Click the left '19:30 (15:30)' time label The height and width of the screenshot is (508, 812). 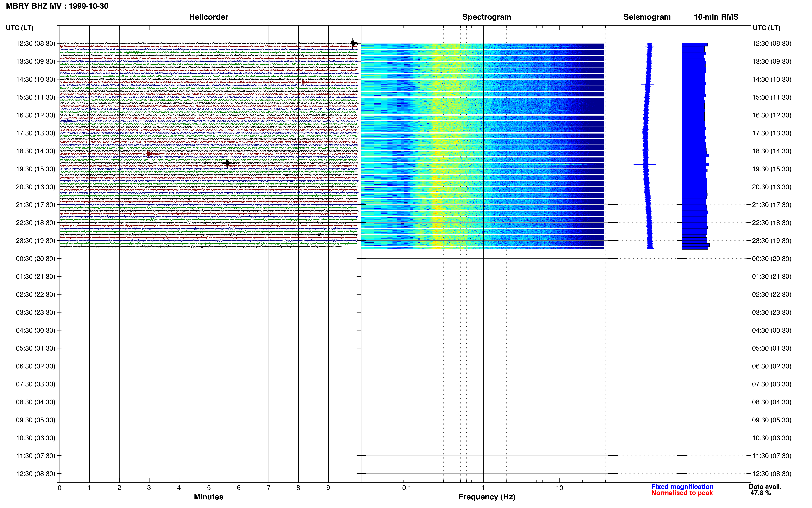(36, 169)
